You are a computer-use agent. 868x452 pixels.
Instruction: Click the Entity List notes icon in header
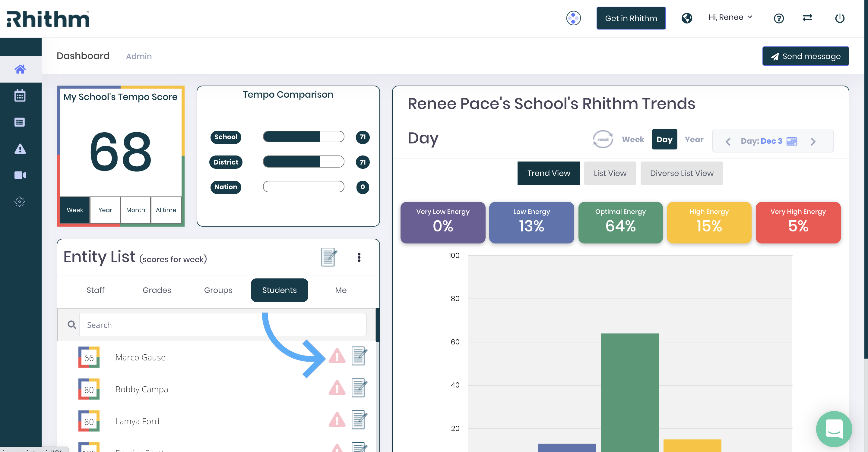[x=329, y=257]
